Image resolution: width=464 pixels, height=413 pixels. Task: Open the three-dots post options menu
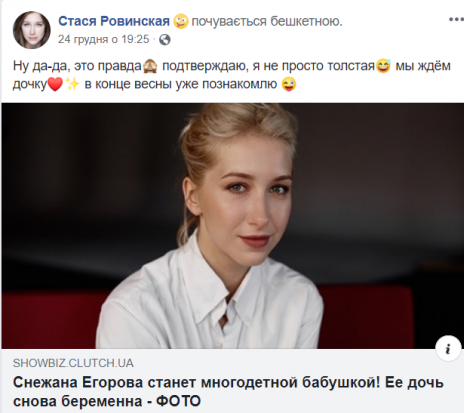pyautogui.click(x=456, y=20)
